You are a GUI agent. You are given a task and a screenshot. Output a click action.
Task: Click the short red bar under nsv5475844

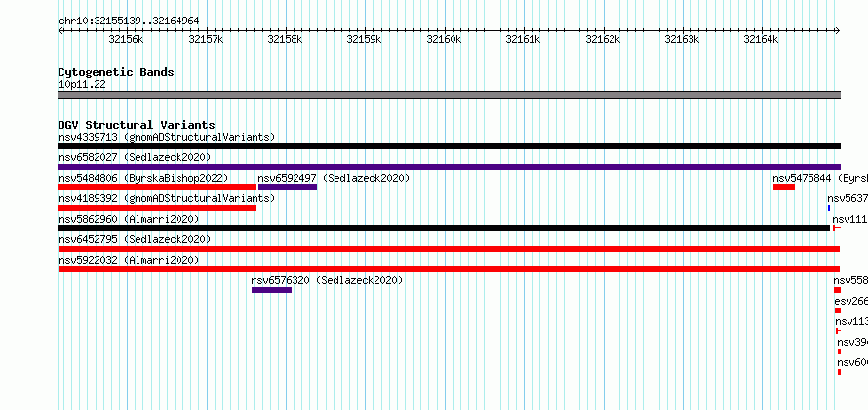784,187
